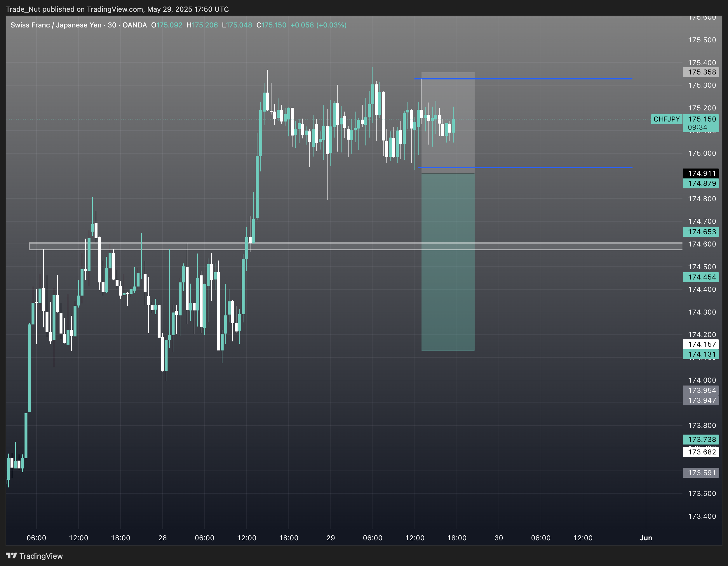Click the price label 174.653

[x=701, y=232]
